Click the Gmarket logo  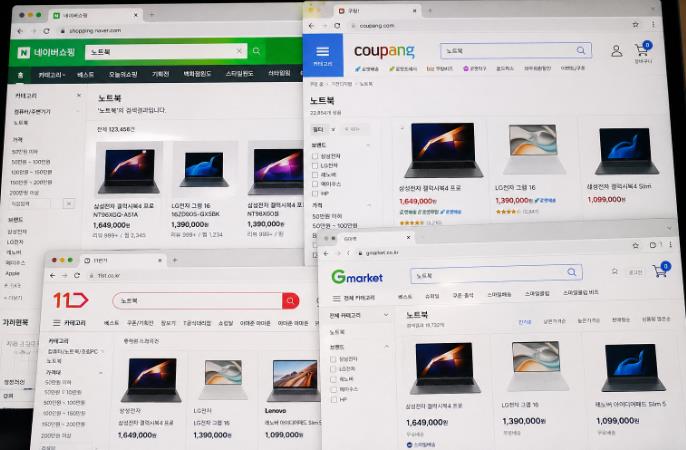(357, 277)
